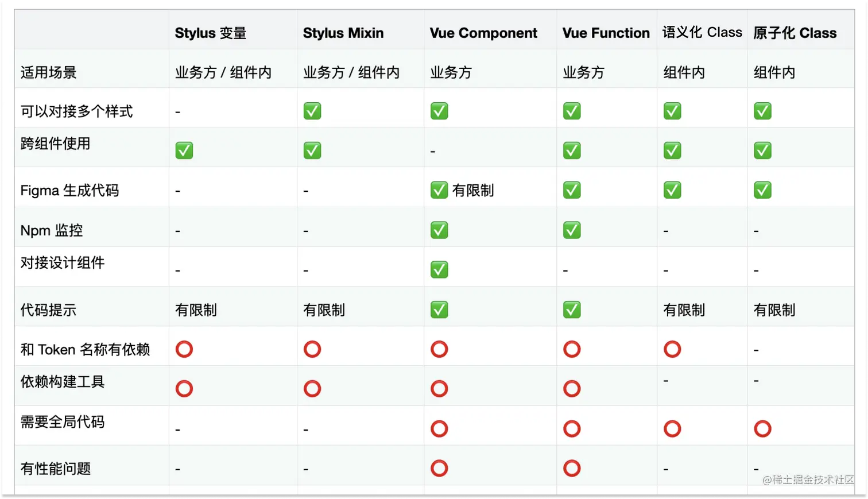The image size is (868, 499).
Task: Click Vue Function red circle in 需要全局代码 row
Action: pos(572,428)
